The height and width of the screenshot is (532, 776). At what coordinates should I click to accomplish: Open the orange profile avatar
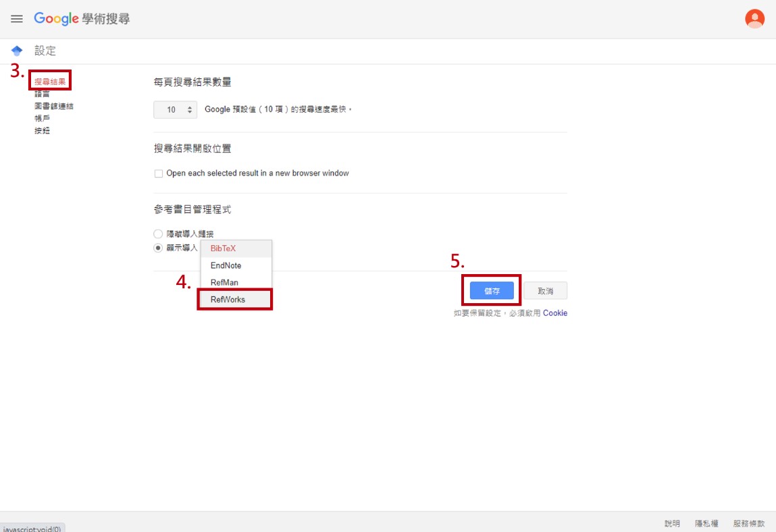754,19
